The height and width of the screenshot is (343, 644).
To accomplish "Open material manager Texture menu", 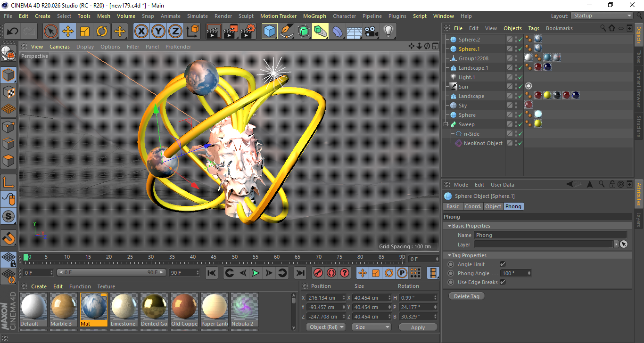I will (x=106, y=286).
